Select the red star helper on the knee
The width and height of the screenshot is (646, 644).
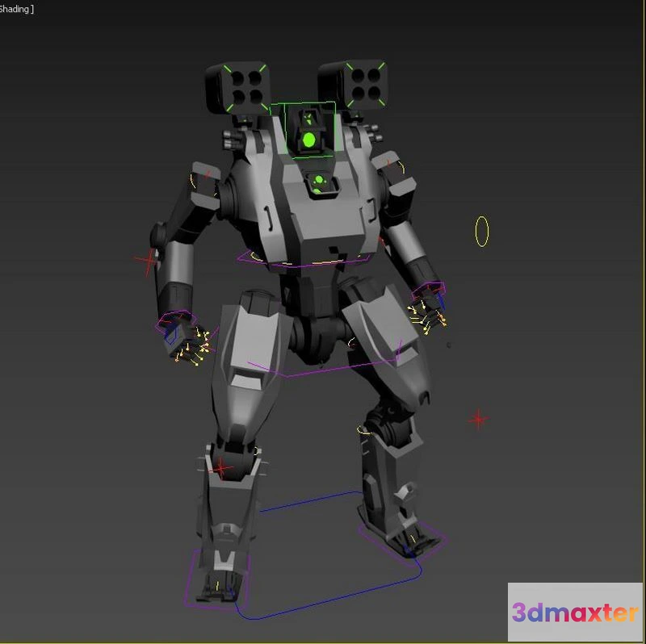pos(220,467)
